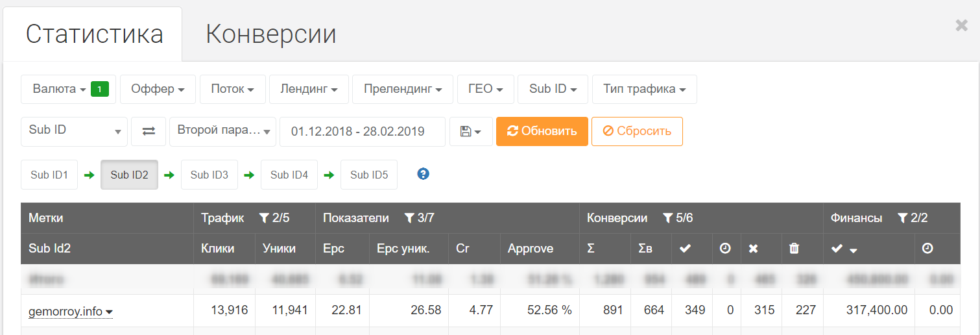Viewport: 980px width, 335px height.
Task: Click the Показатели filter funnel icon
Action: (409, 218)
